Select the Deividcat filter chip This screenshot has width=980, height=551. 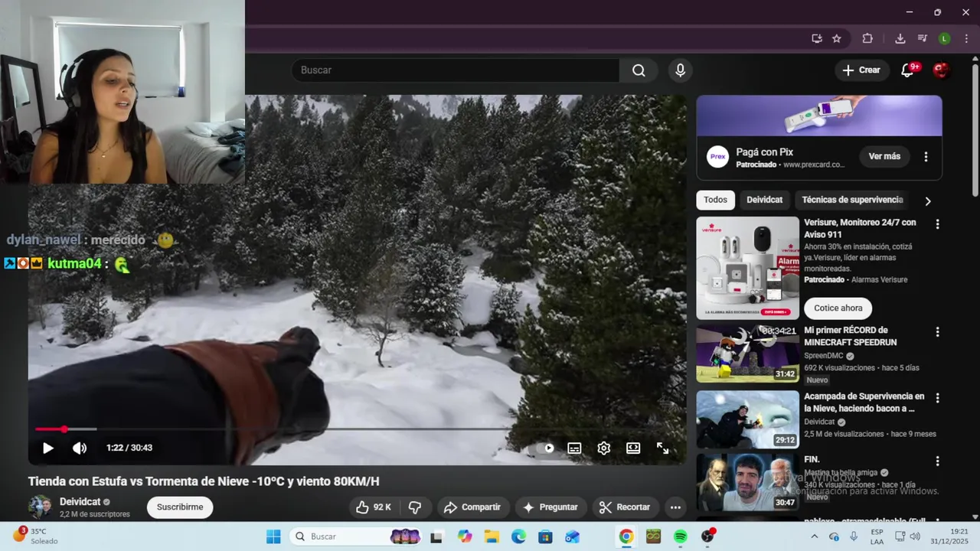pyautogui.click(x=765, y=200)
